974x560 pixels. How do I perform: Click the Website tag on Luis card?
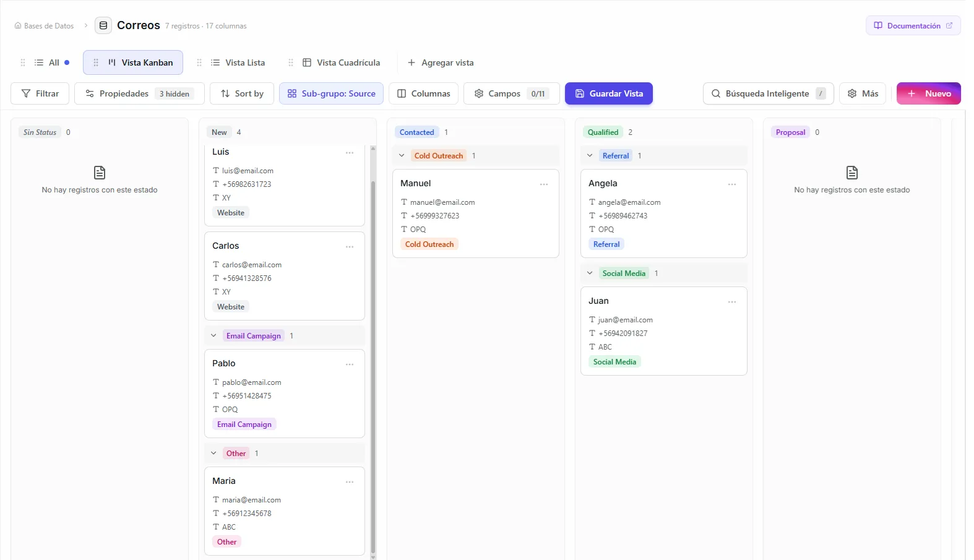(x=231, y=212)
